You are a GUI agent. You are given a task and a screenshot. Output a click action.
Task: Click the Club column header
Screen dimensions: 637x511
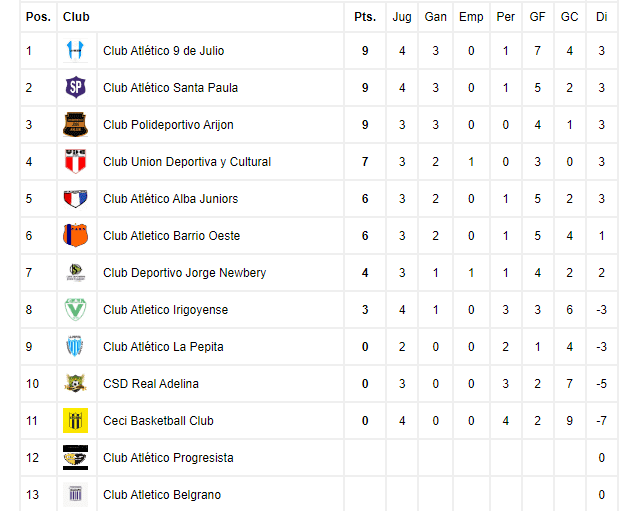click(x=76, y=17)
